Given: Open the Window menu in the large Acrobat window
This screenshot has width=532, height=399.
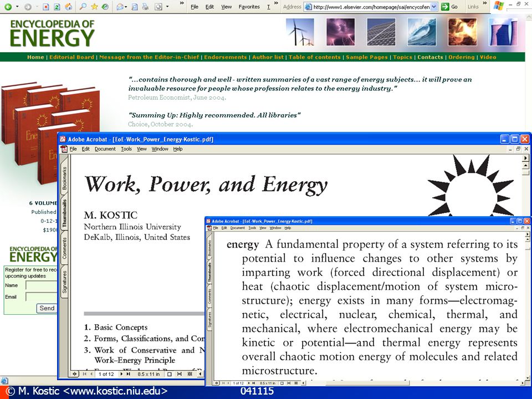Looking at the screenshot, I should [160, 149].
